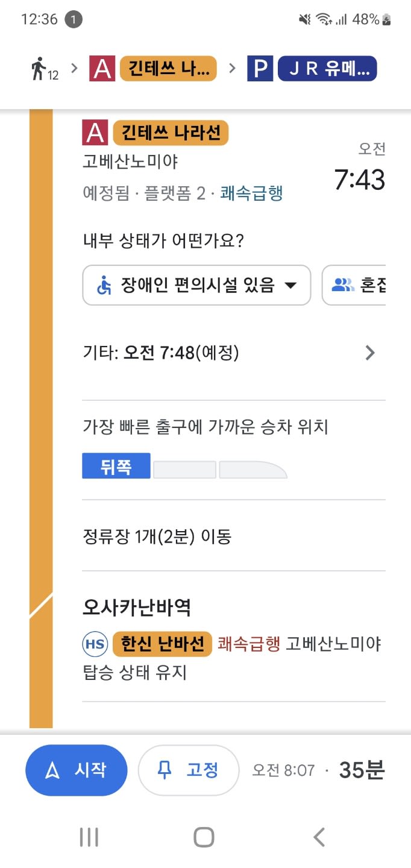Viewport: 411px width, 868px height.
Task: Tap the 뒤쪽 boarding position car
Action: [x=116, y=466]
